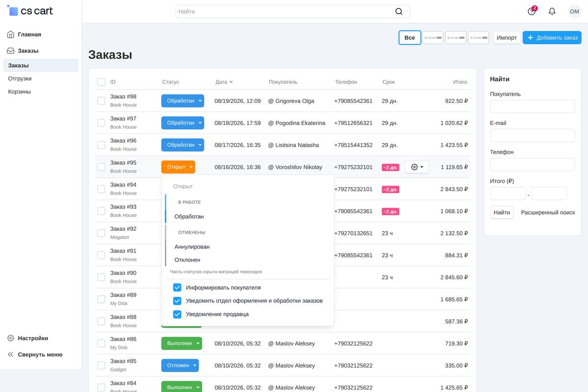Screen dimensions: 588x392
Task: Collapse the Открыт status dropdown for order #95
Action: point(178,167)
